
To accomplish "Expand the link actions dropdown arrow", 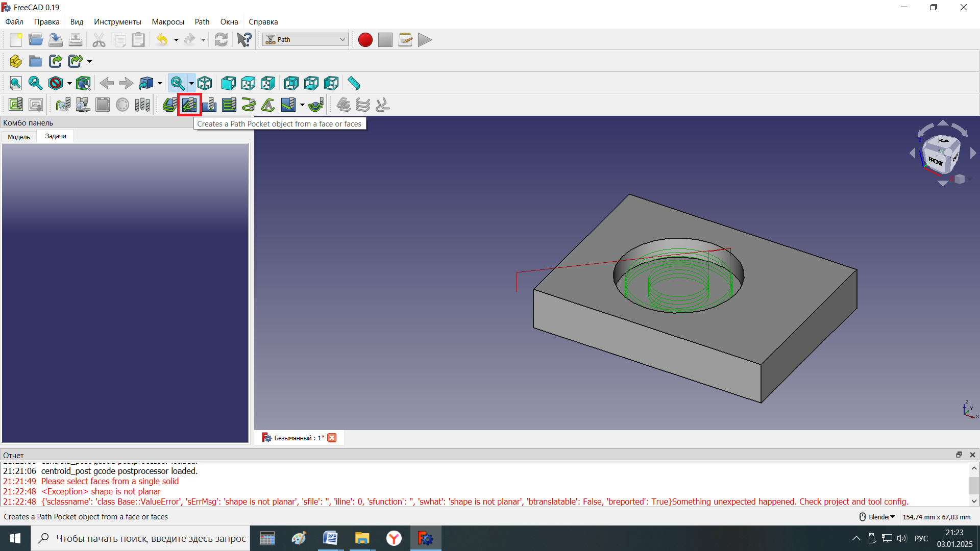I will click(89, 61).
